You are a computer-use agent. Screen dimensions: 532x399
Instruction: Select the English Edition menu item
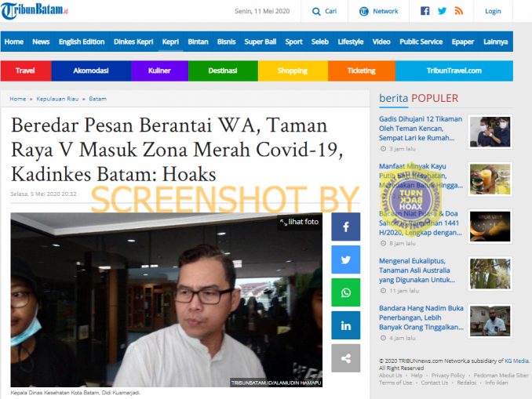82,42
